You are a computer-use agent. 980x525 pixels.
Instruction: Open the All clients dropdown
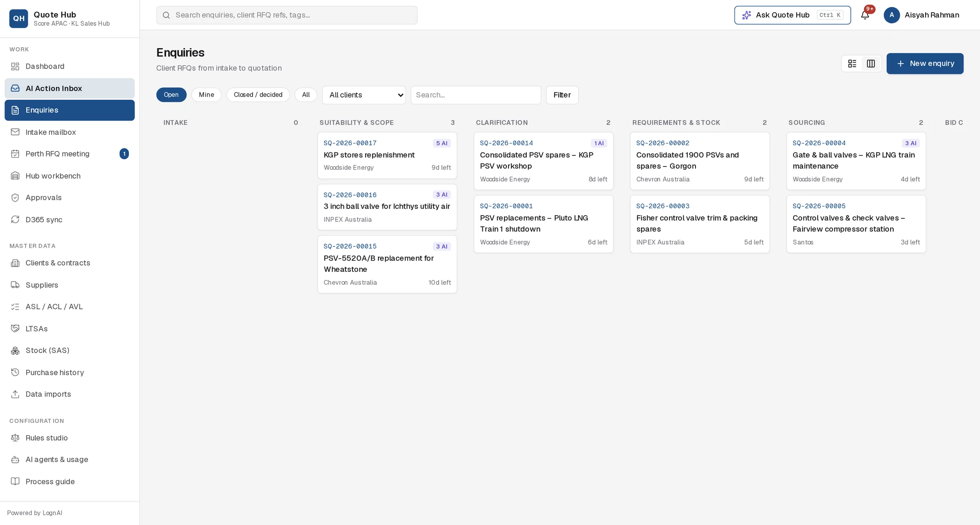[x=364, y=95]
